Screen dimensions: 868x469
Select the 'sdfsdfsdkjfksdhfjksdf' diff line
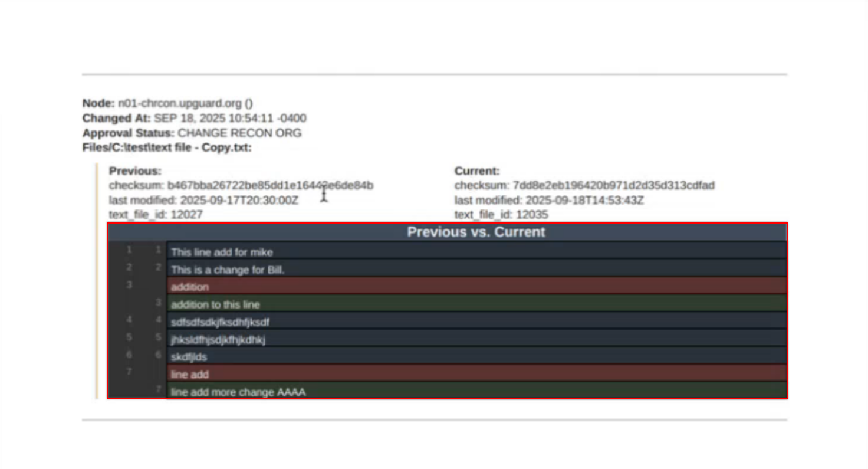tap(220, 322)
